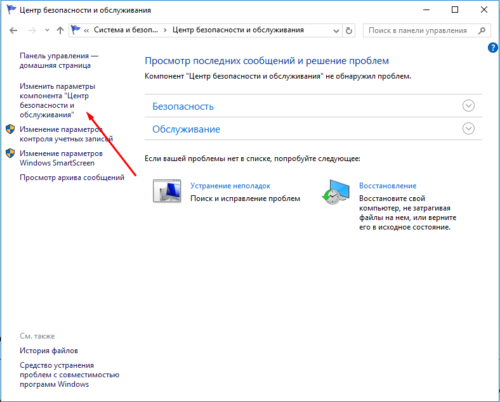The width and height of the screenshot is (500, 402).
Task: Select Центр безопасности и обслуживания breadcrumb
Action: pyautogui.click(x=238, y=30)
